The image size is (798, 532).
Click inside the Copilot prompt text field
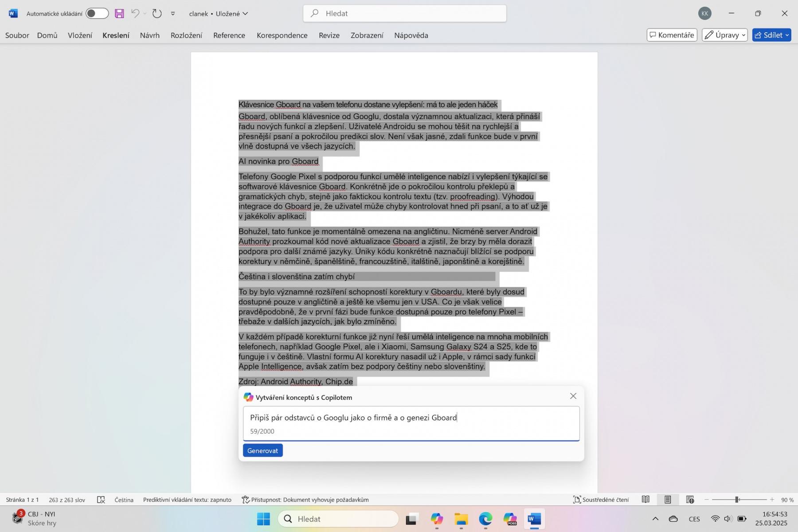(411, 423)
